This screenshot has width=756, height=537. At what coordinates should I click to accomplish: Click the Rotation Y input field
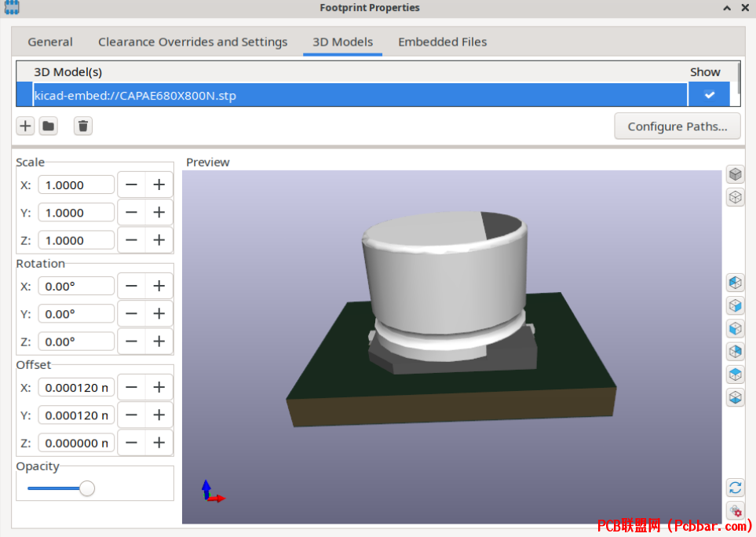[x=76, y=314]
